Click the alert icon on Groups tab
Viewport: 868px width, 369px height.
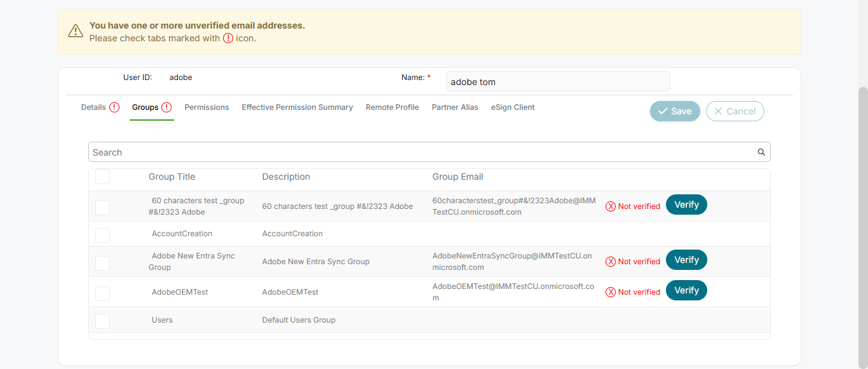166,107
